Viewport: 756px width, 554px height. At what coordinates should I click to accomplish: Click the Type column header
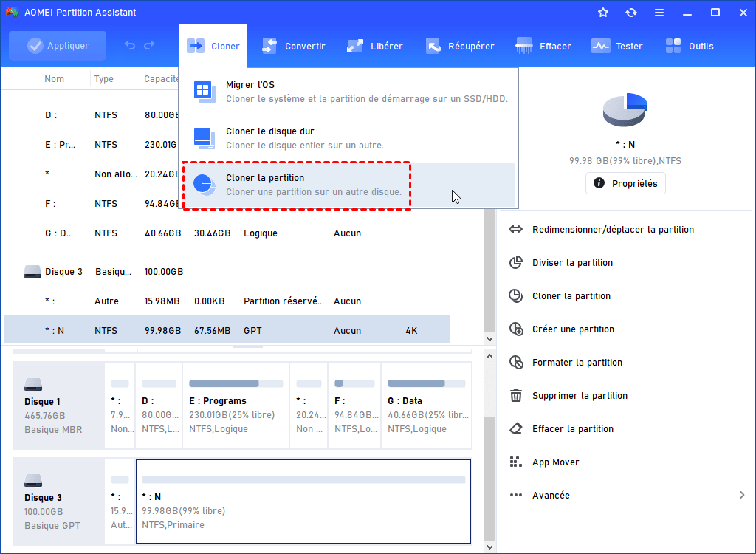point(103,78)
